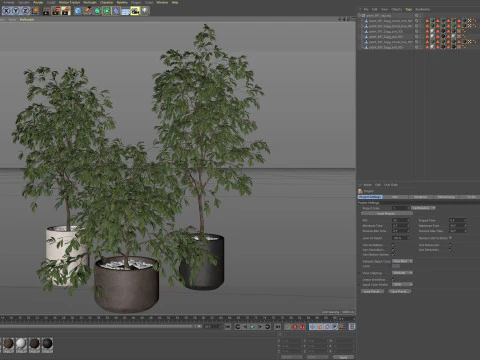Open User Data menu in Attributes panel
480x360 pixels.
pos(391,185)
